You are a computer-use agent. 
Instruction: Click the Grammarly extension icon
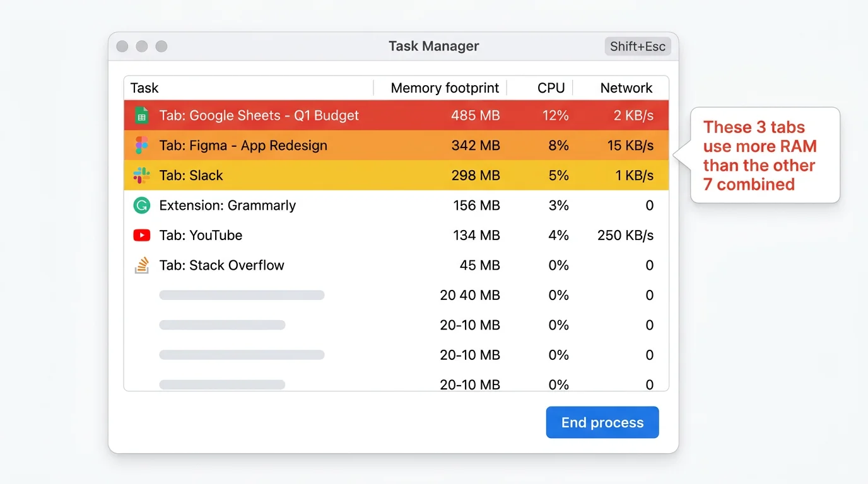click(x=141, y=205)
